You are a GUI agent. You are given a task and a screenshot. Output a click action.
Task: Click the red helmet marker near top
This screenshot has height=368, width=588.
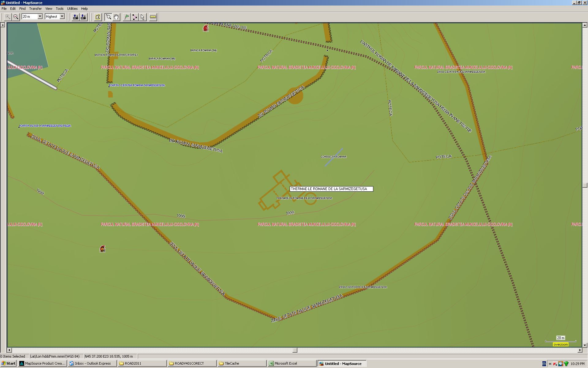(x=206, y=28)
